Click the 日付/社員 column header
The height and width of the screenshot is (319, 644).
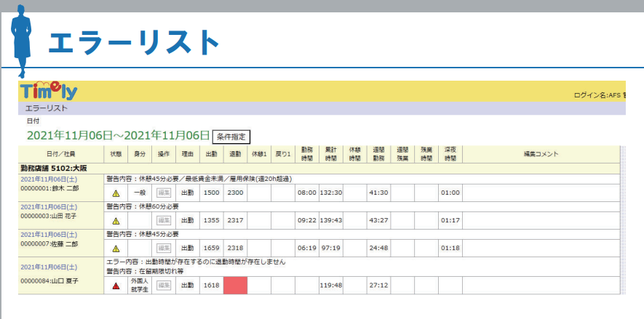(61, 154)
